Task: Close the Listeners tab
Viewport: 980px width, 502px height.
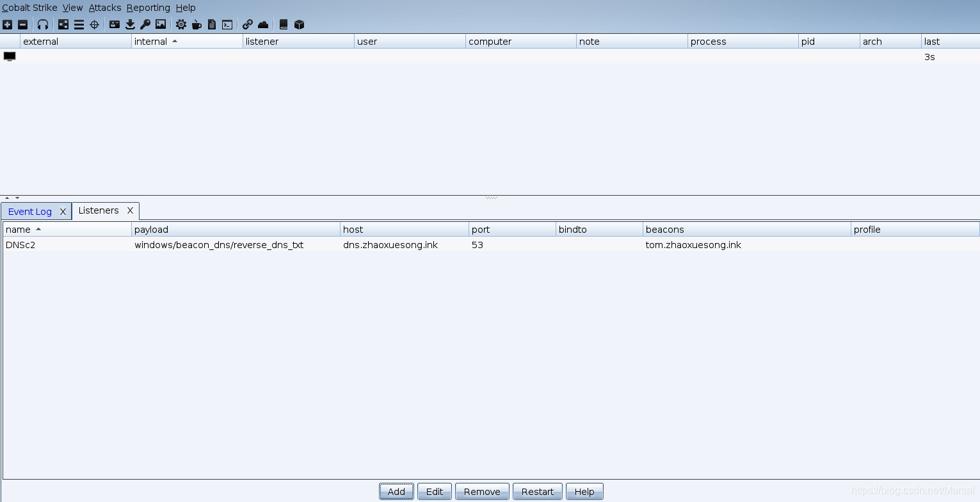Action: point(130,210)
